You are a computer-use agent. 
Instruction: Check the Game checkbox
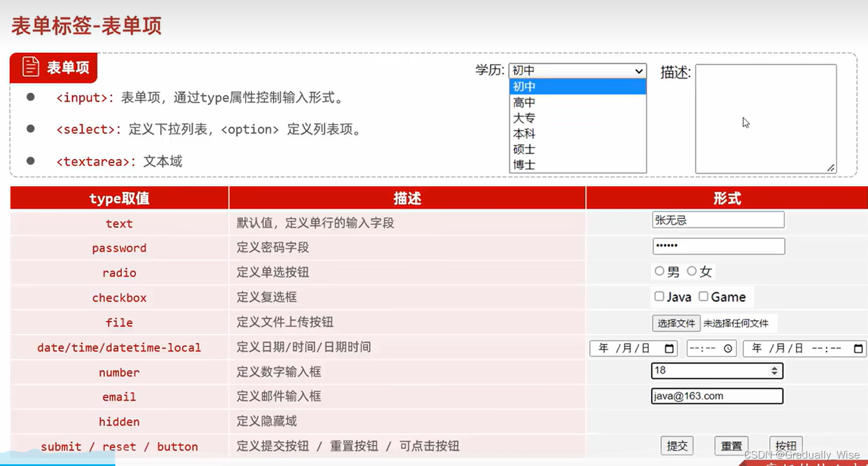click(703, 296)
